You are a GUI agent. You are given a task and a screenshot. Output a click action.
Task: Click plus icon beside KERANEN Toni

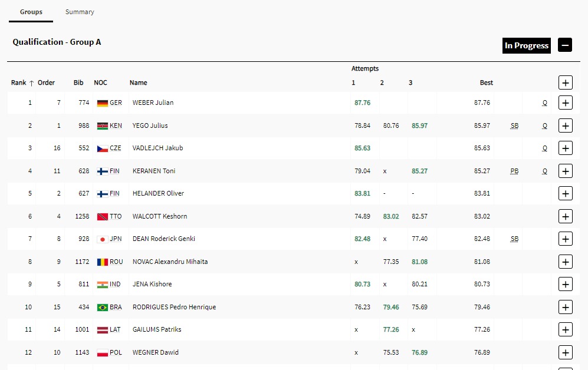point(565,171)
